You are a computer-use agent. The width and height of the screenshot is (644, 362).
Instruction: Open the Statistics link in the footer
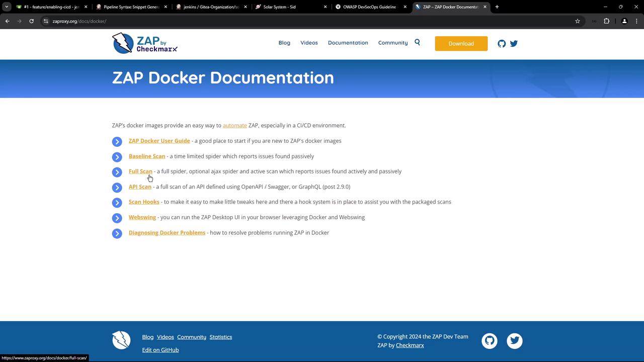pos(221,337)
